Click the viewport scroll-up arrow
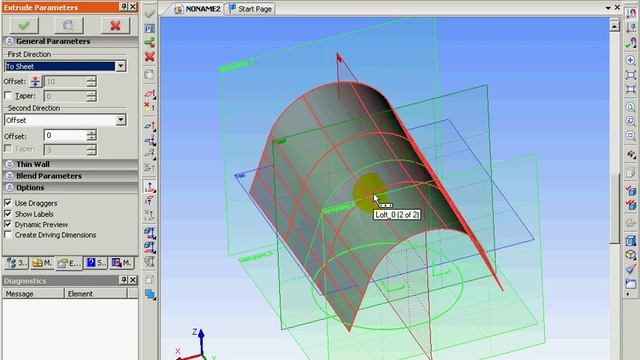Screen dimensions: 640x360 coord(615,27)
